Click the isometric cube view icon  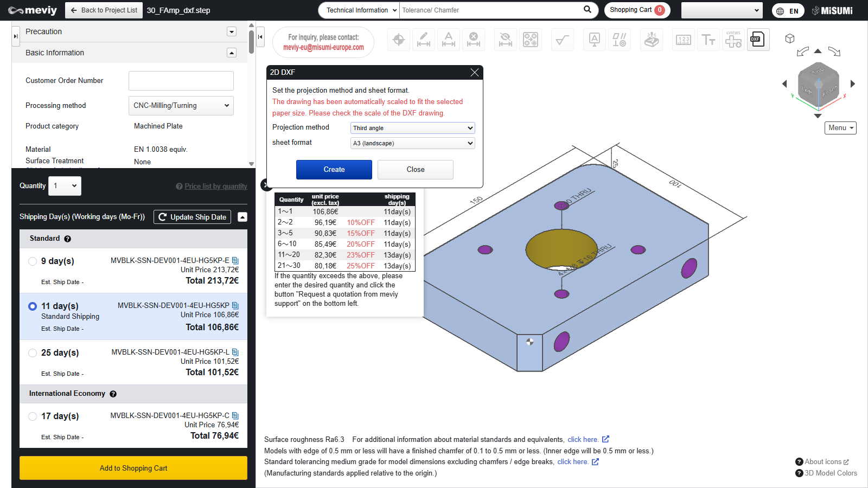(x=790, y=38)
